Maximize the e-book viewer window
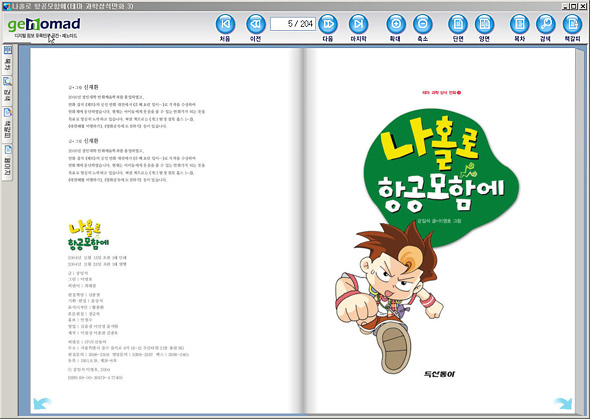 point(573,6)
